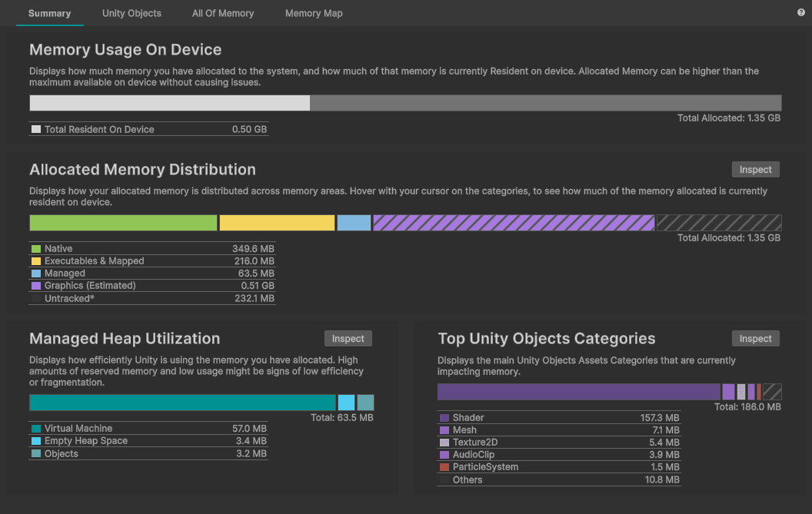Click the striped purple Graphics bar segment
812x514 pixels.
click(x=514, y=223)
